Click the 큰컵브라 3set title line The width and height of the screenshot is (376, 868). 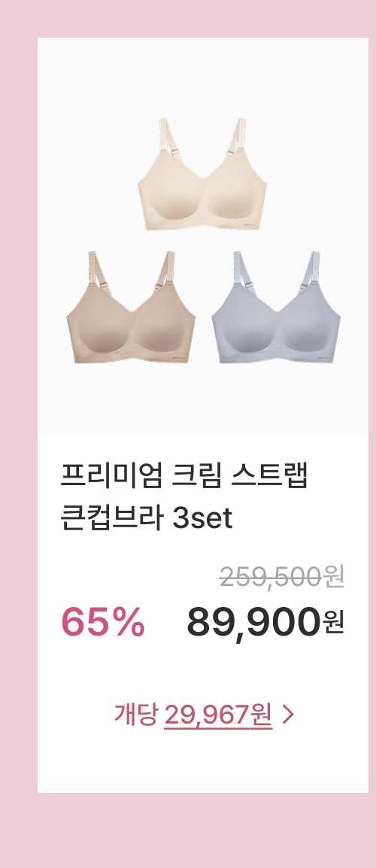point(146,520)
